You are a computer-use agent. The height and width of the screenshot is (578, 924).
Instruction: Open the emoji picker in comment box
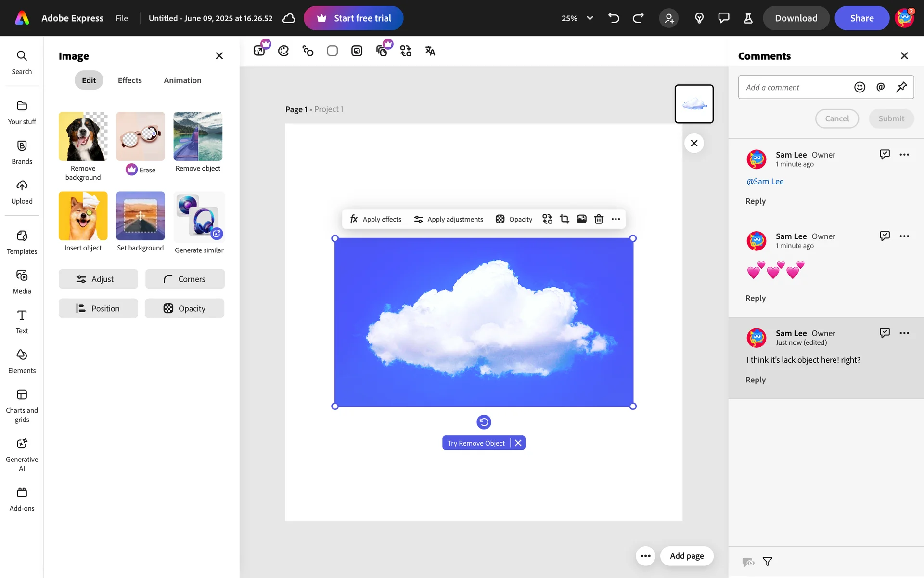(x=860, y=87)
